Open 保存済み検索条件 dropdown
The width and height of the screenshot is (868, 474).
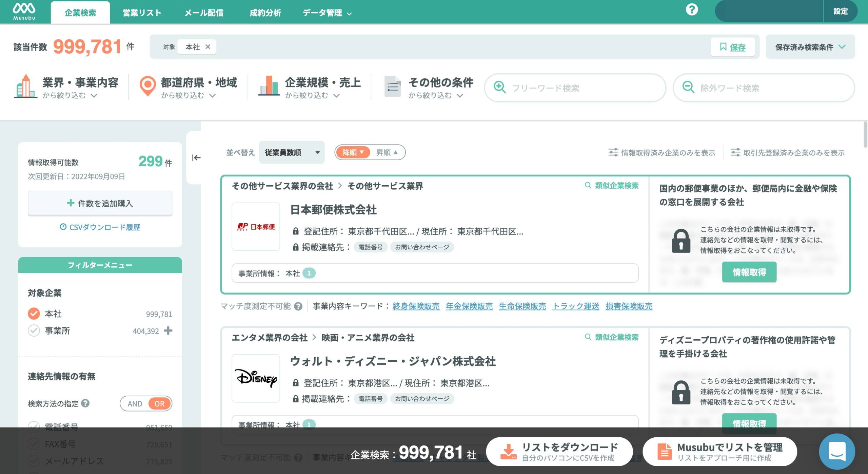point(810,47)
